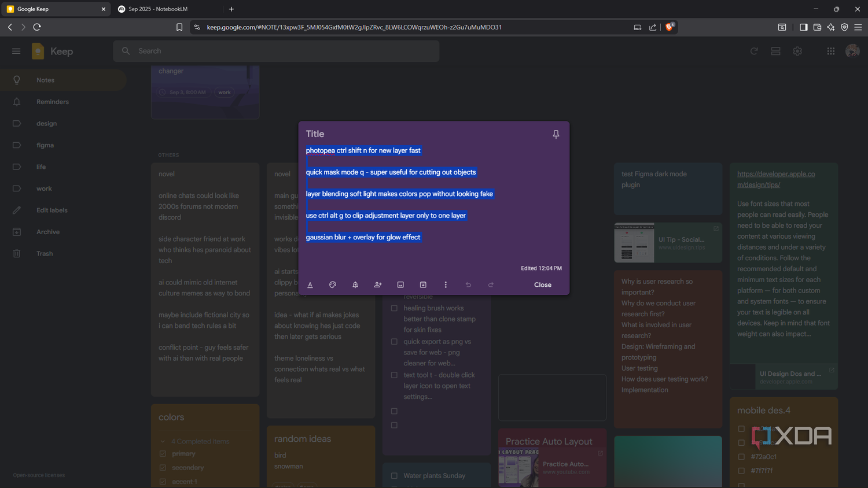
Task: Click the 'gaussian blur + overlay' line
Action: pos(363,237)
